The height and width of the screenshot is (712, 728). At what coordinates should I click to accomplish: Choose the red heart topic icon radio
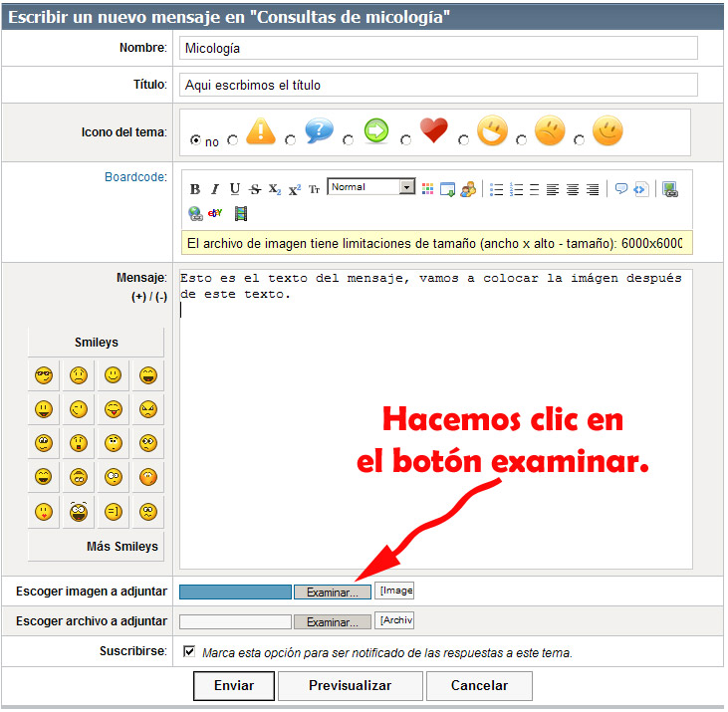pos(406,141)
